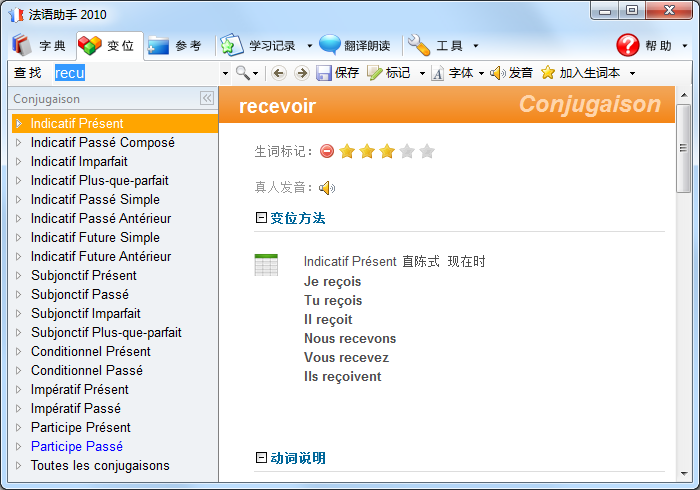
Task: Play the real-voice pronunciation speaker
Action: pos(327,188)
